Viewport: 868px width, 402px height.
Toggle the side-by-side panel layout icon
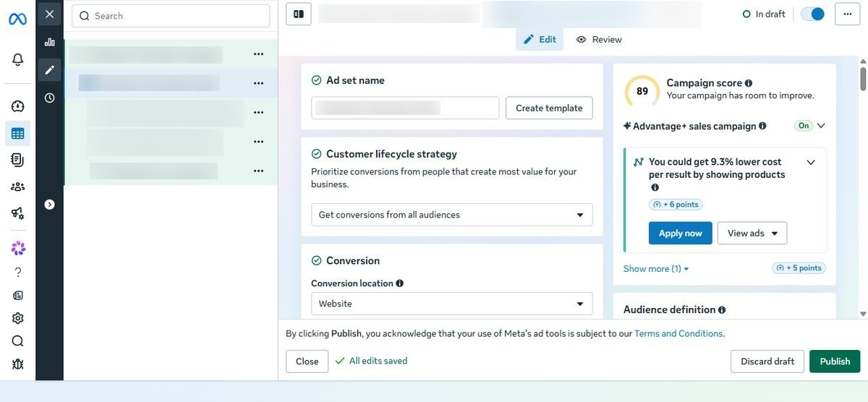coord(299,14)
